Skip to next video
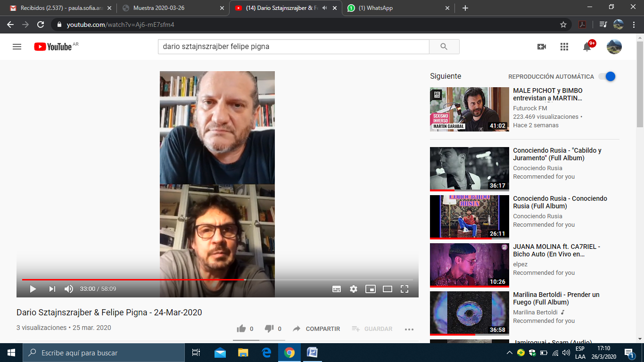The height and width of the screenshot is (362, 644). pos(52,289)
